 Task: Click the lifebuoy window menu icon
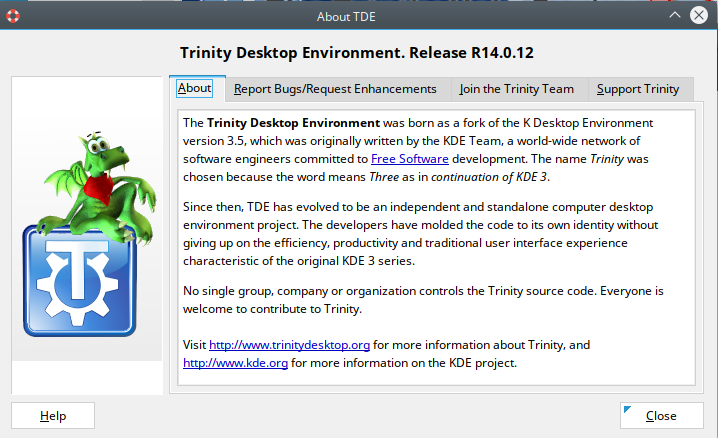click(x=14, y=14)
